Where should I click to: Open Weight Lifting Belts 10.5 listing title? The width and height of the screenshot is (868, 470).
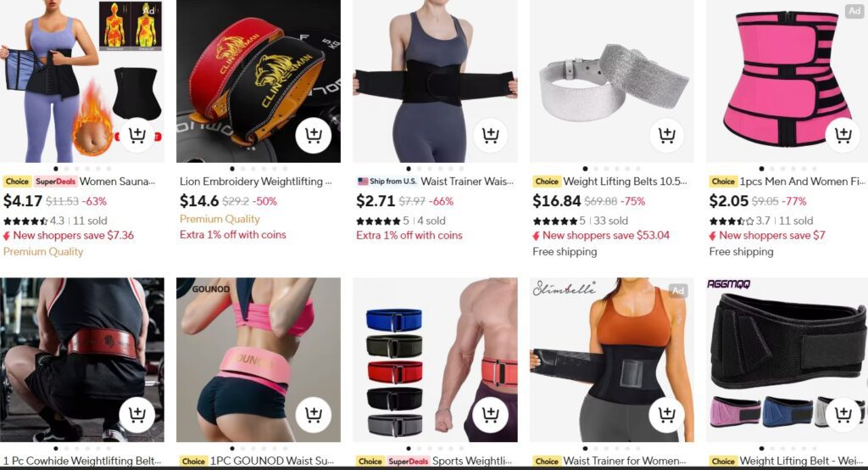625,182
